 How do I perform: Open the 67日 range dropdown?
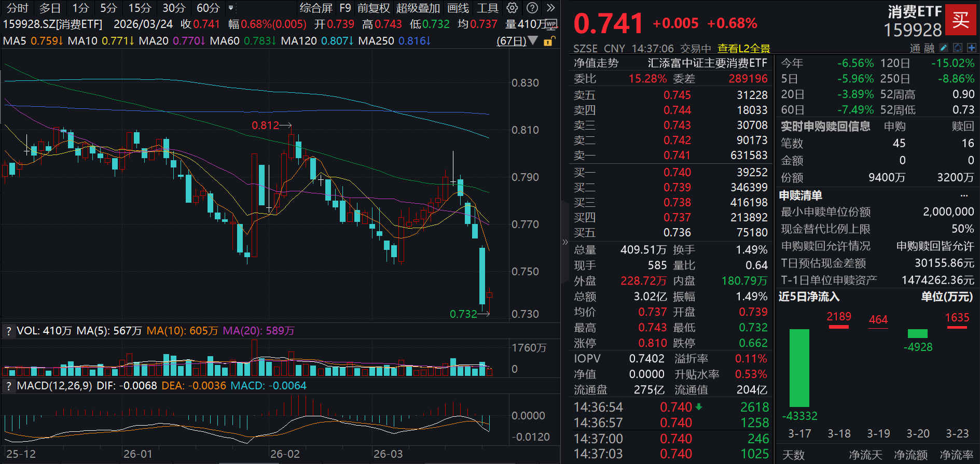[x=517, y=40]
